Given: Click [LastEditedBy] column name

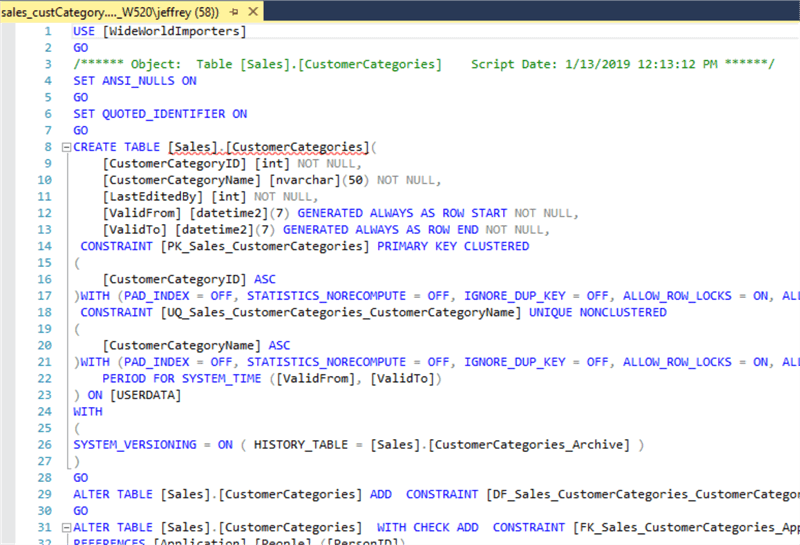Looking at the screenshot, I should tap(153, 196).
